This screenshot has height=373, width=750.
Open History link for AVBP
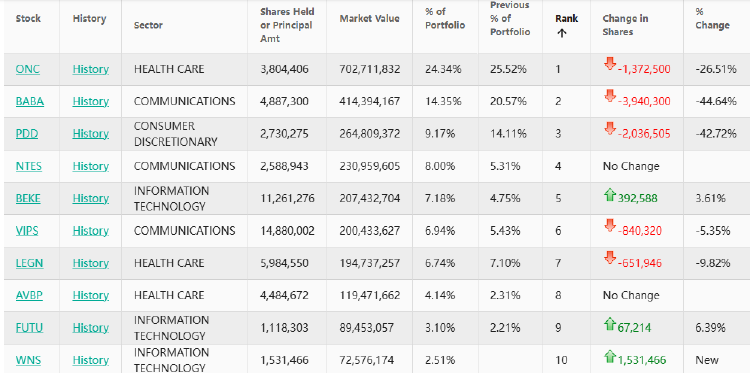point(91,296)
